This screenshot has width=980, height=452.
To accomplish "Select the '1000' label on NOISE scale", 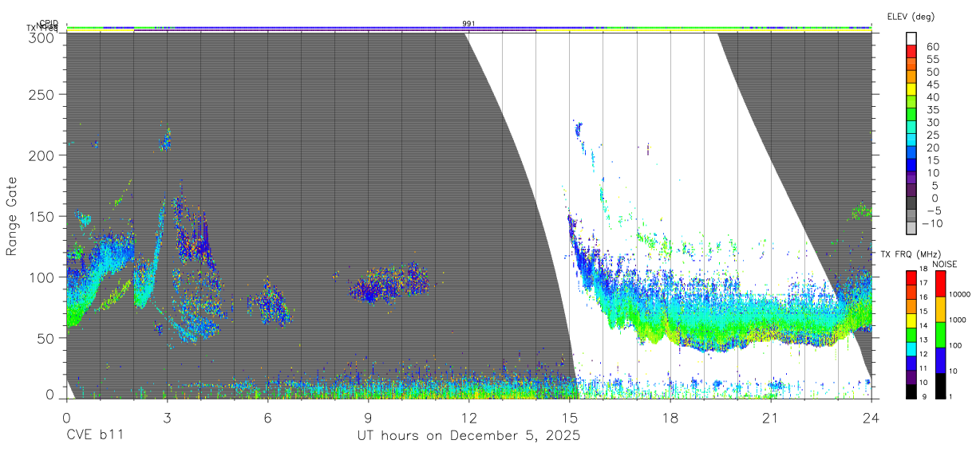I will pos(958,320).
